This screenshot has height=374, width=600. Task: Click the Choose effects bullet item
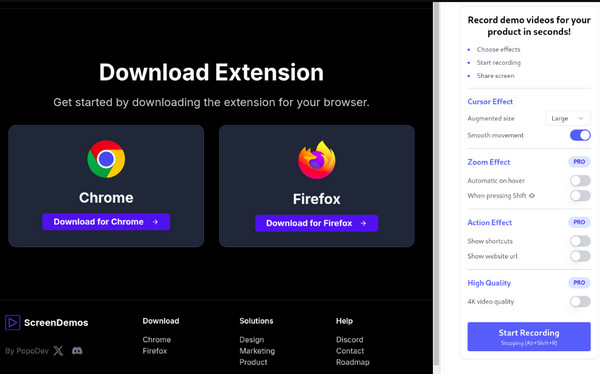(498, 49)
